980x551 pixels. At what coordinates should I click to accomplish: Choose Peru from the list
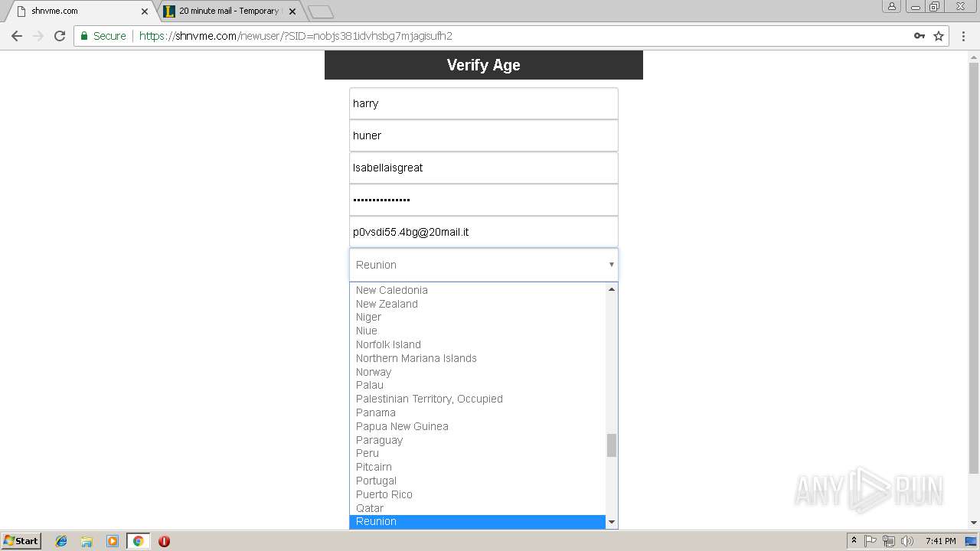point(478,453)
